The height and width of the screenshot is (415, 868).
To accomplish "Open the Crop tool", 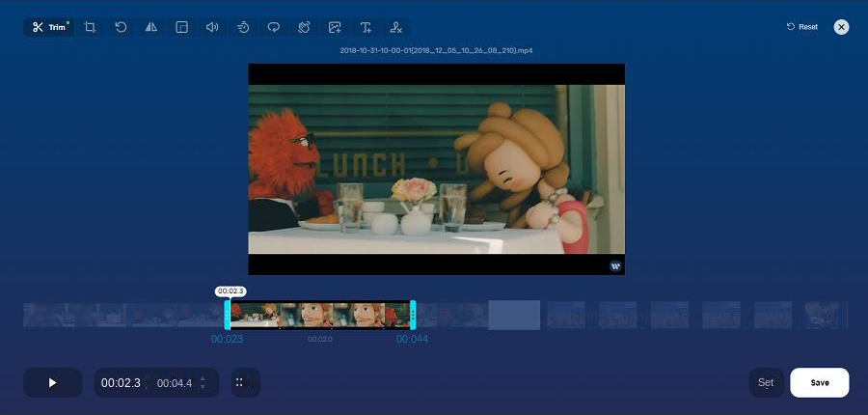I will pyautogui.click(x=90, y=27).
